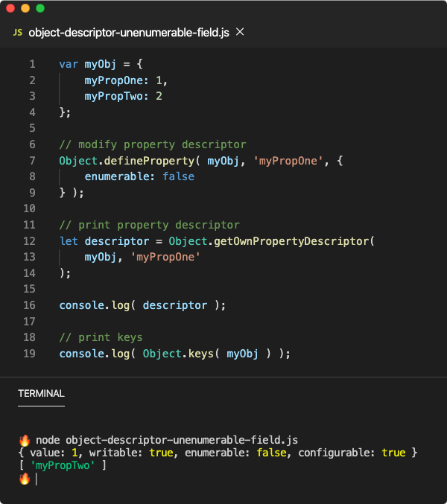
Task: Click 'myObj' argument on line 19
Action: coord(242,354)
